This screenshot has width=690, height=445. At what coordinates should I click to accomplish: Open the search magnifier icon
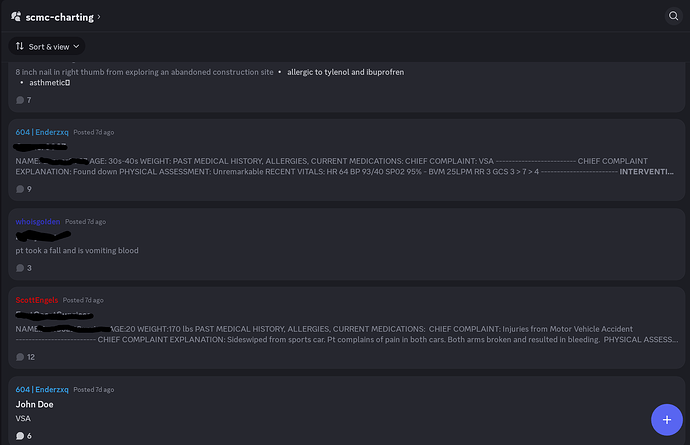click(x=673, y=16)
